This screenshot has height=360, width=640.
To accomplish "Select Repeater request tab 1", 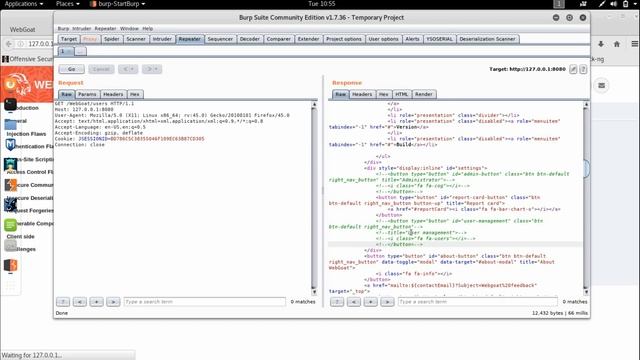I will coord(66,51).
